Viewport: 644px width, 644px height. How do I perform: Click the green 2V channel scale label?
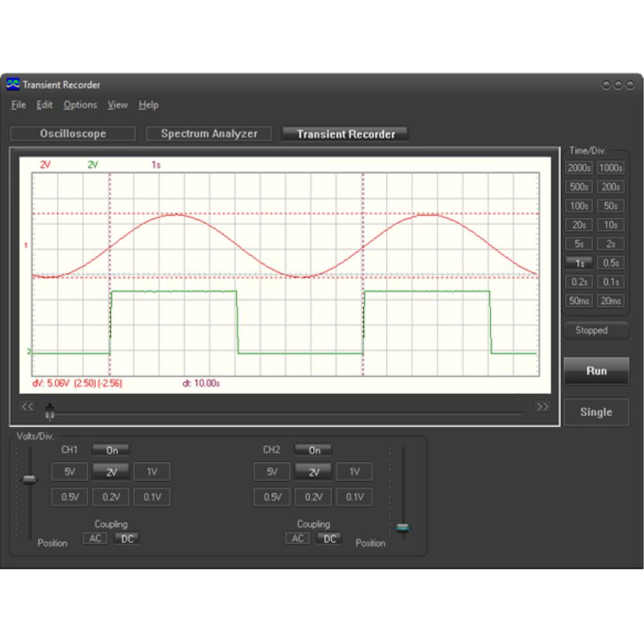coord(93,165)
